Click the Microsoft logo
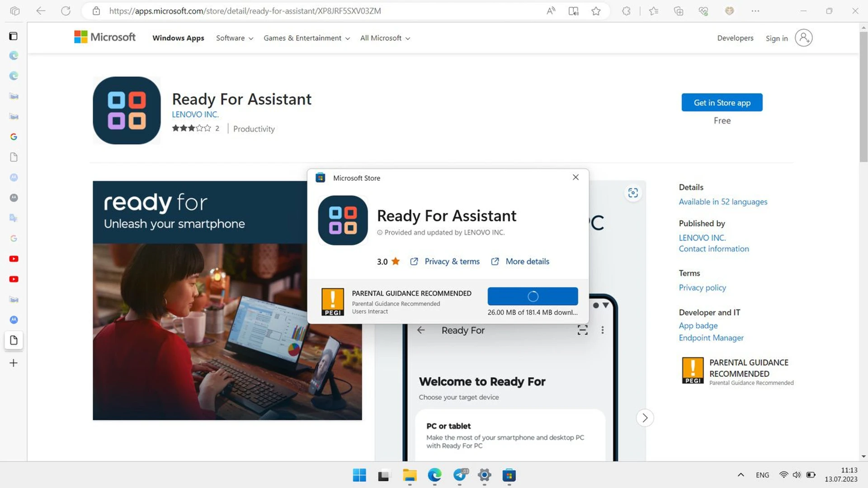The width and height of the screenshot is (868, 488). click(104, 37)
